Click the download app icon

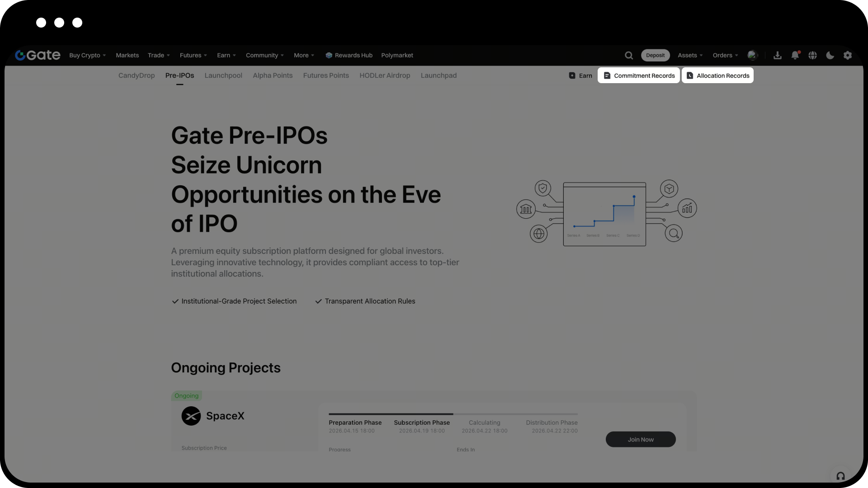coord(778,55)
